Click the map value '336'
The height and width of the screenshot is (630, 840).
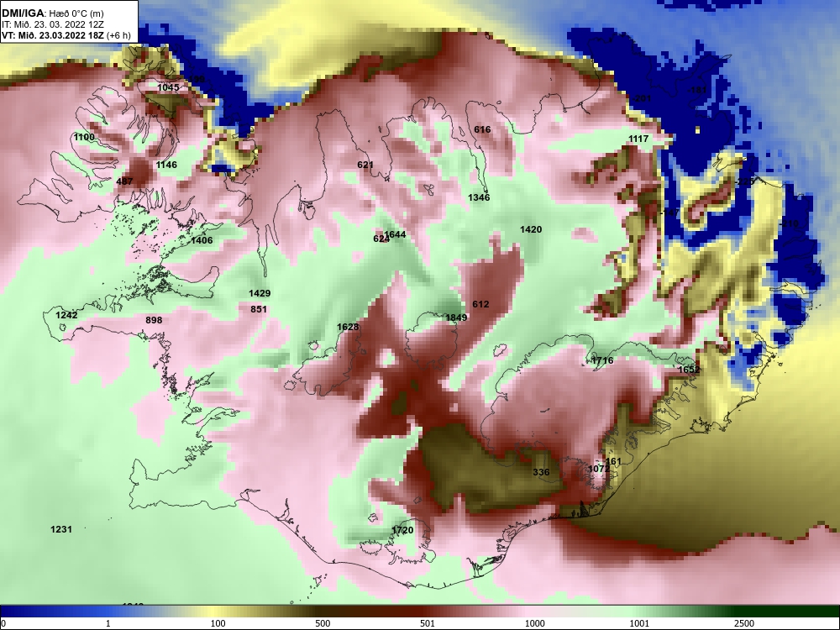click(541, 472)
